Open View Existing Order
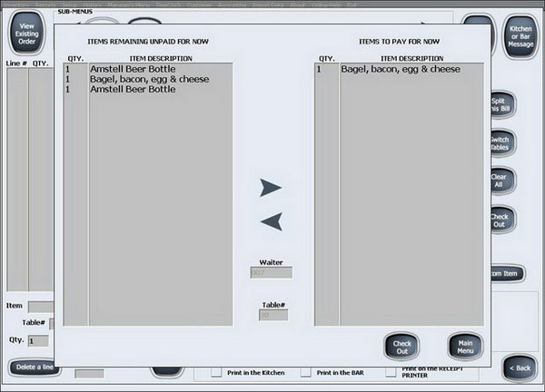Screen dimensions: 545x392 coord(26,34)
